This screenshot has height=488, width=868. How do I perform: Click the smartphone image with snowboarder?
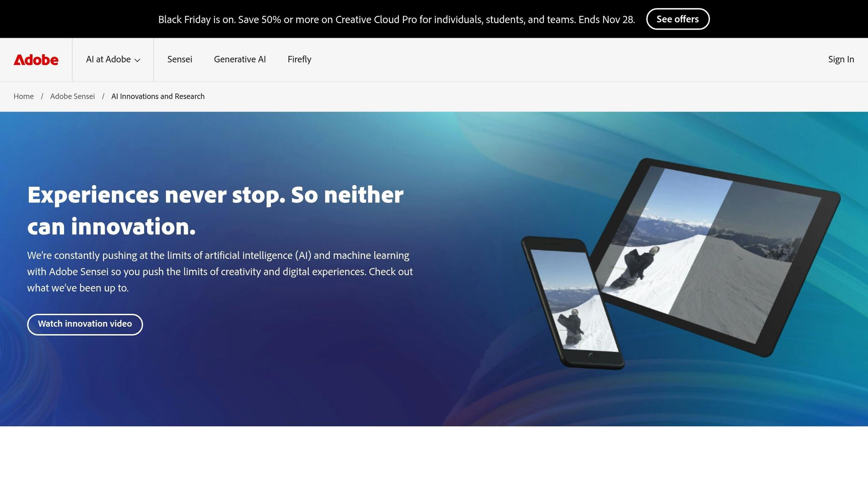pyautogui.click(x=572, y=302)
